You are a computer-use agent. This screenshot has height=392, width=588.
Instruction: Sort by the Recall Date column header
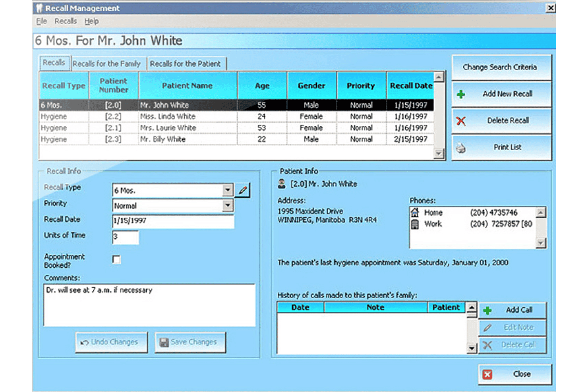click(x=410, y=86)
